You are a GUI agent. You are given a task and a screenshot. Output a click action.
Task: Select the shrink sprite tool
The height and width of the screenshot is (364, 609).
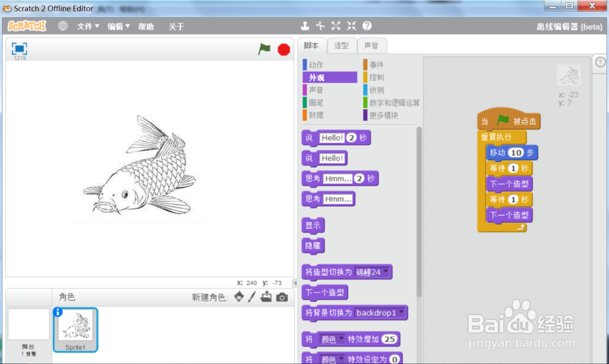pyautogui.click(x=351, y=26)
